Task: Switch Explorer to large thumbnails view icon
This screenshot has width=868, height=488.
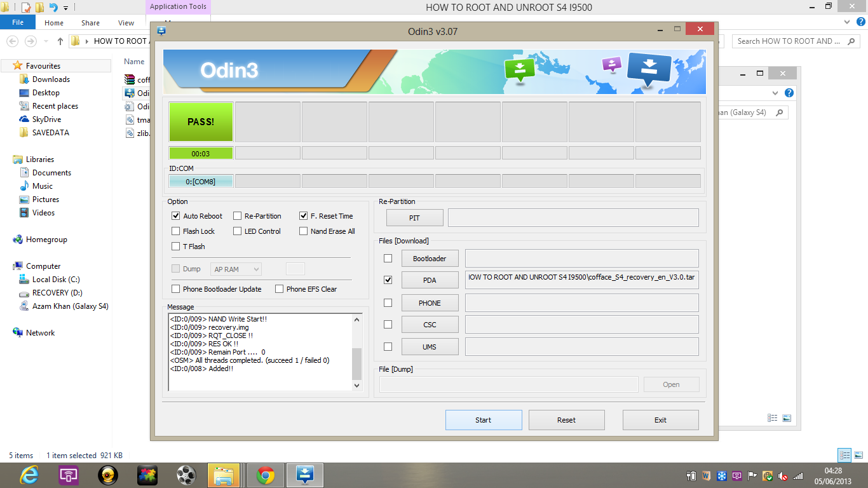Action: [x=858, y=455]
